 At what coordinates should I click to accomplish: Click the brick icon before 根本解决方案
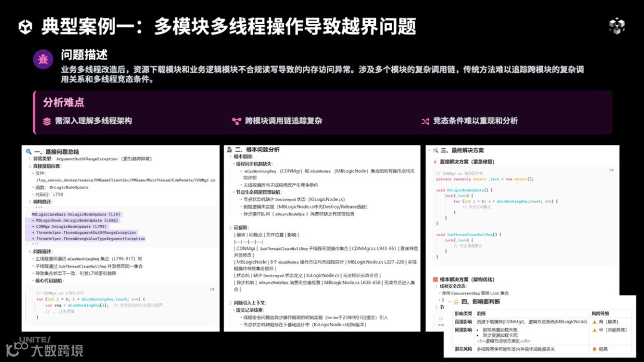435,280
